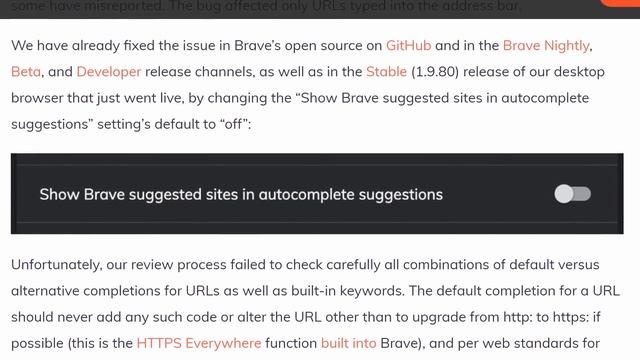Open the GitHub link

[409, 45]
